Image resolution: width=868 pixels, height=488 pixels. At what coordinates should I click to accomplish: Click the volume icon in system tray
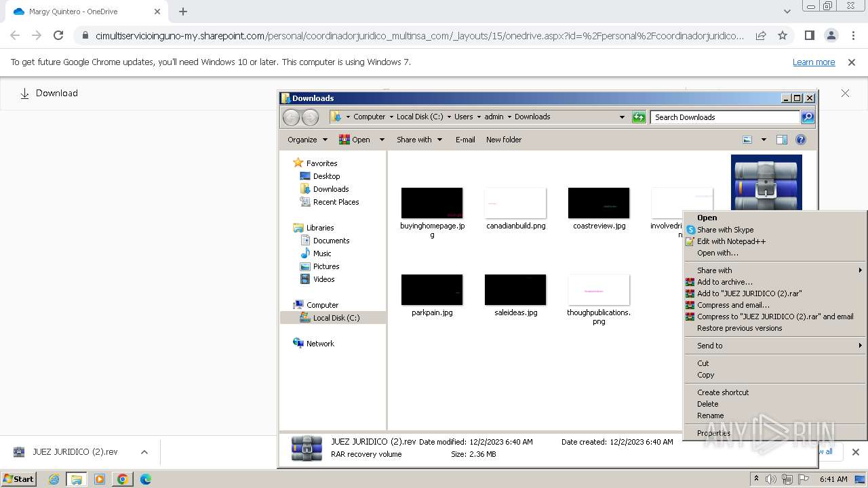770,479
